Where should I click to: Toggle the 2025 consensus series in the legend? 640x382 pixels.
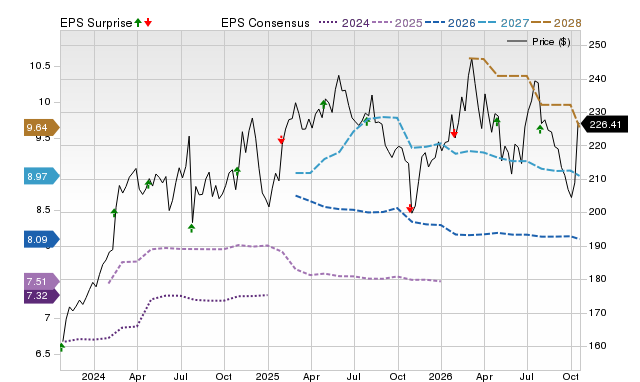tap(397, 23)
